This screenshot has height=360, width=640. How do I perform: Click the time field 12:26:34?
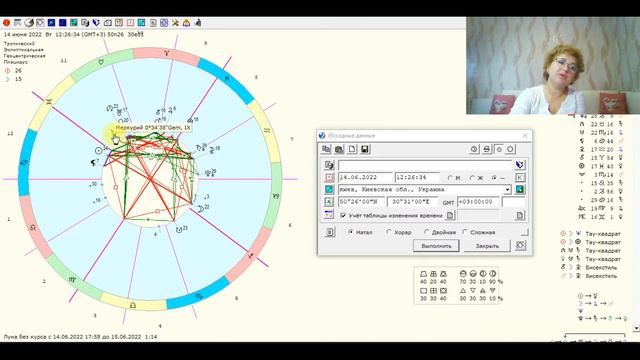pyautogui.click(x=417, y=178)
